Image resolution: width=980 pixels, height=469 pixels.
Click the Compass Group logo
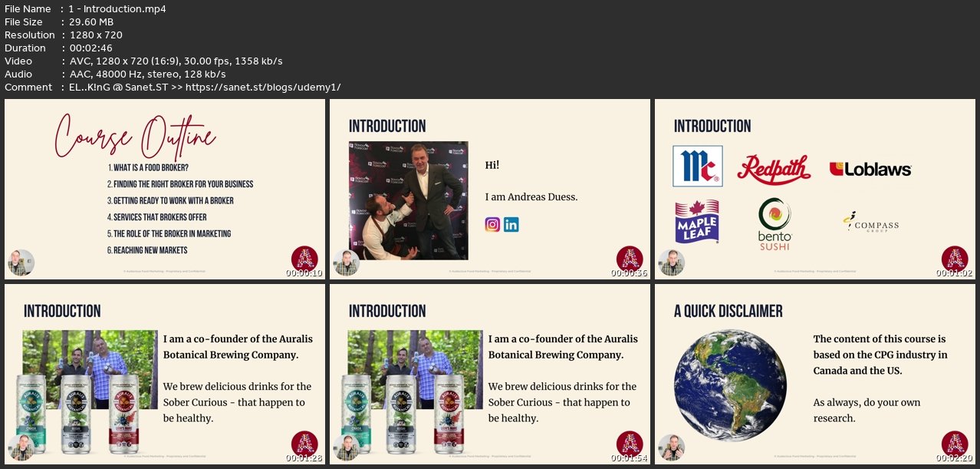coord(870,223)
